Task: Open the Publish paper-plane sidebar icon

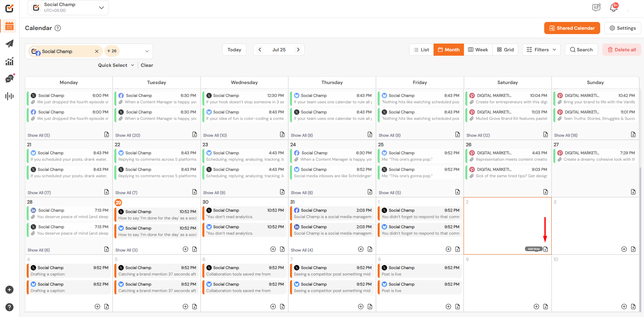Action: click(x=9, y=44)
